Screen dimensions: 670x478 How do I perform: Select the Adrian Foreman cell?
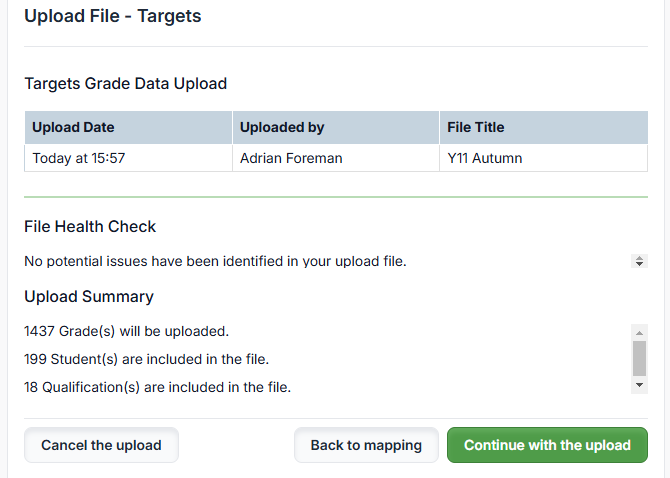point(336,158)
